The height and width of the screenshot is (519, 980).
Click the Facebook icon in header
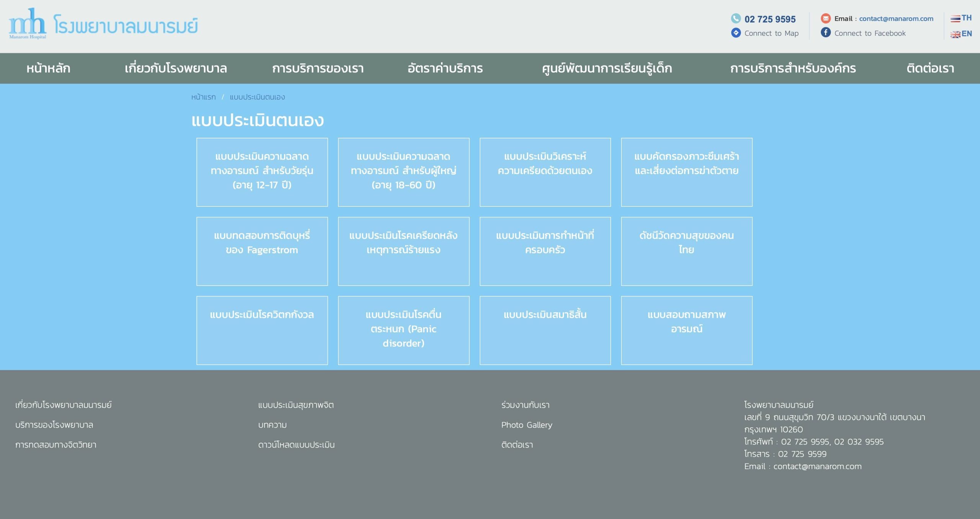[826, 33]
